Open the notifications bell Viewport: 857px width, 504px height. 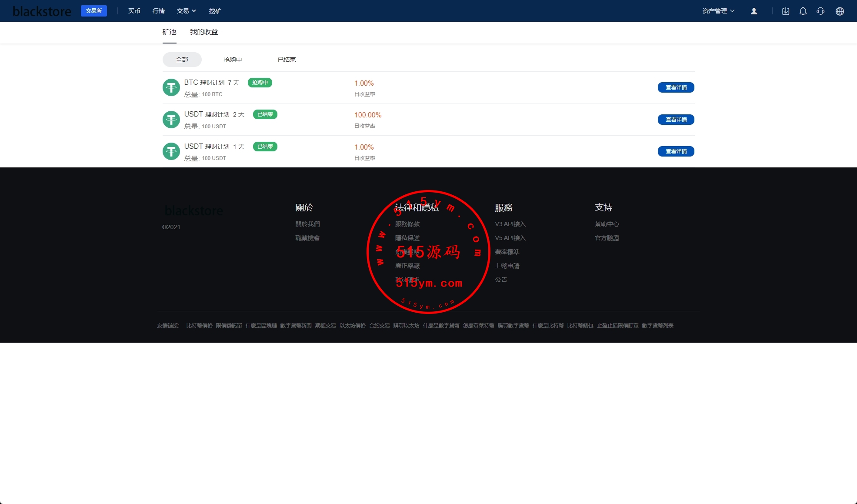click(803, 11)
